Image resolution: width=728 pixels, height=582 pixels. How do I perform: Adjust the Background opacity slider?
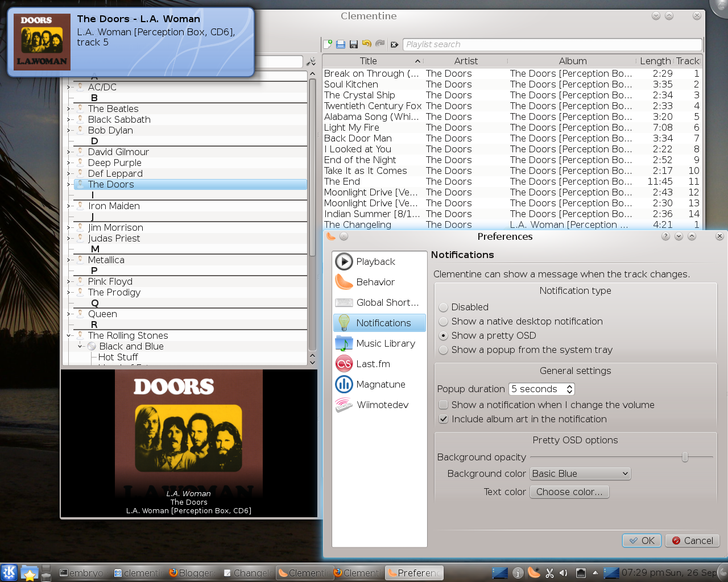[685, 457]
